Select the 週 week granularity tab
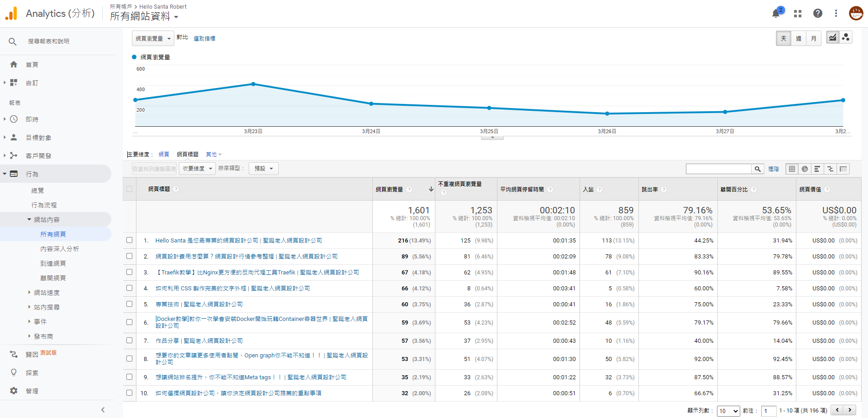The width and height of the screenshot is (868, 418). (799, 39)
